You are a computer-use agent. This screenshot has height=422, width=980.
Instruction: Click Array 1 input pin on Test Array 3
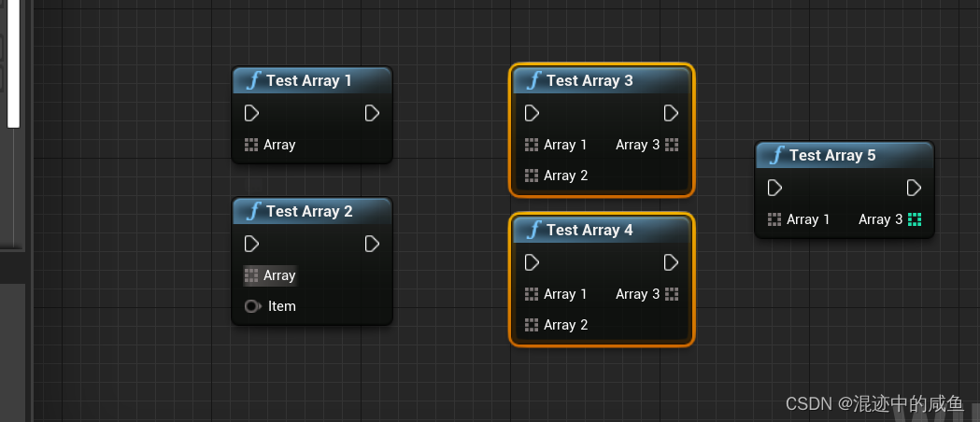click(532, 145)
